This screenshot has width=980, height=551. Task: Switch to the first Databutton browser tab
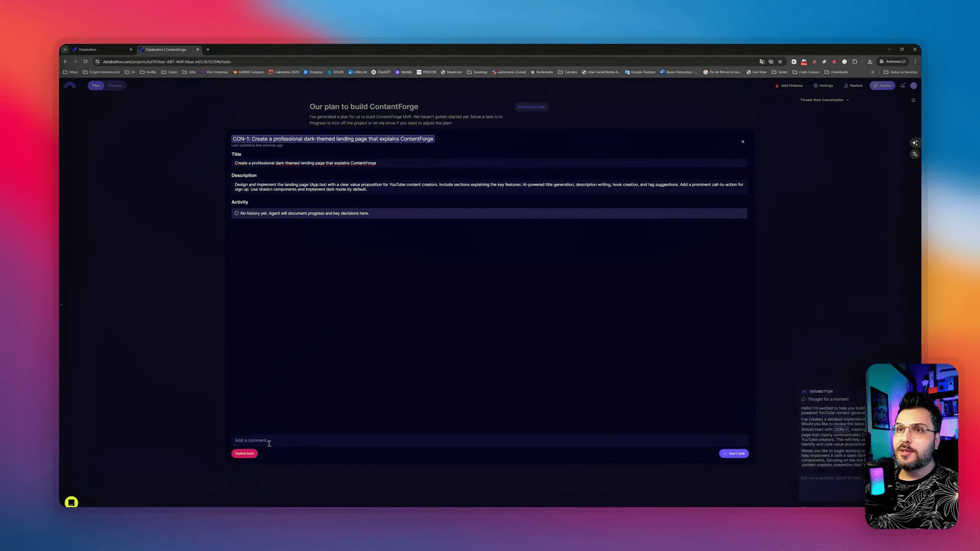click(x=102, y=49)
